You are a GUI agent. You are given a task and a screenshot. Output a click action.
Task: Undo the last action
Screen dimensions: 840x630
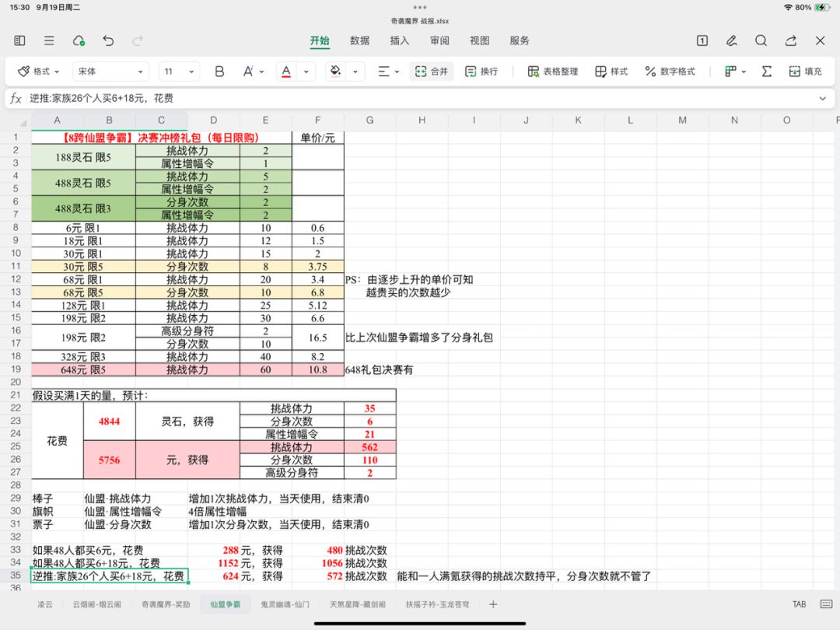pos(108,40)
